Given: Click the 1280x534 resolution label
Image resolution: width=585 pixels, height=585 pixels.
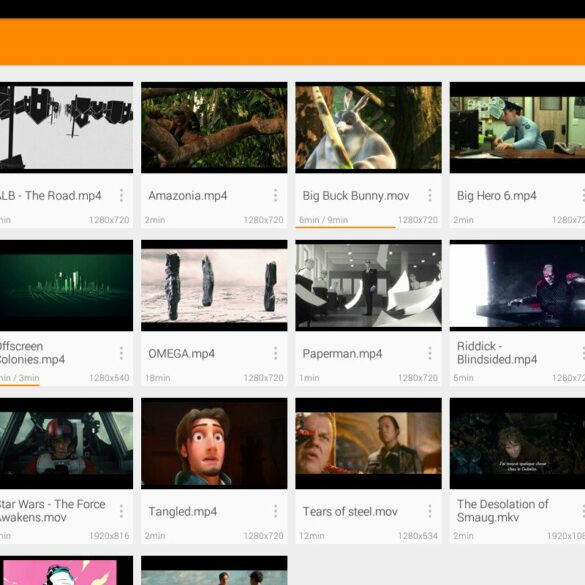Looking at the screenshot, I should pos(417,536).
